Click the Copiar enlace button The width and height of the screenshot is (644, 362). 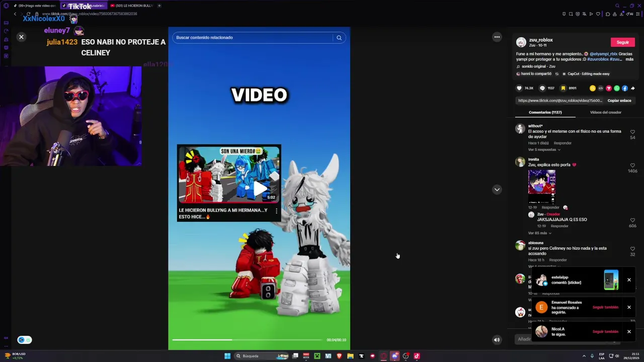coord(619,101)
